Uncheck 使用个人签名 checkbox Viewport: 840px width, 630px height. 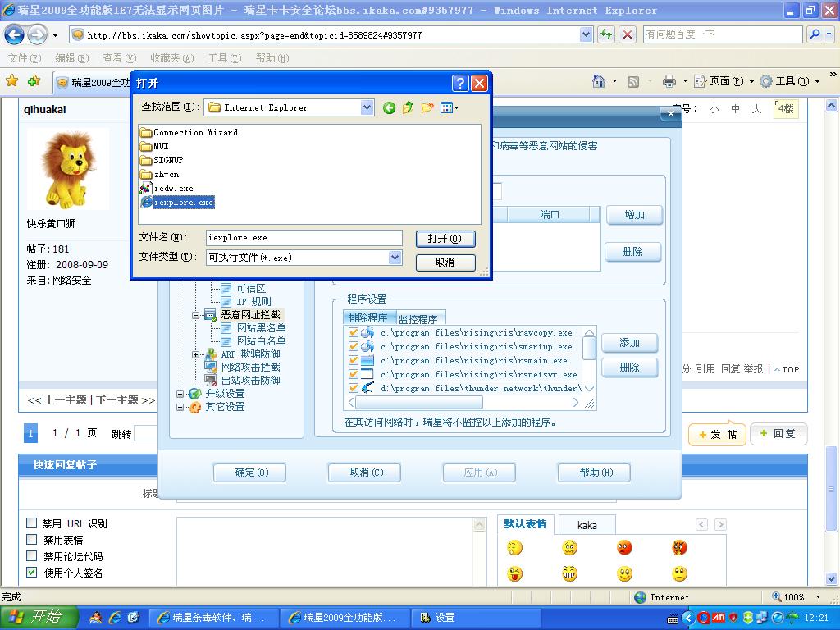click(x=32, y=573)
